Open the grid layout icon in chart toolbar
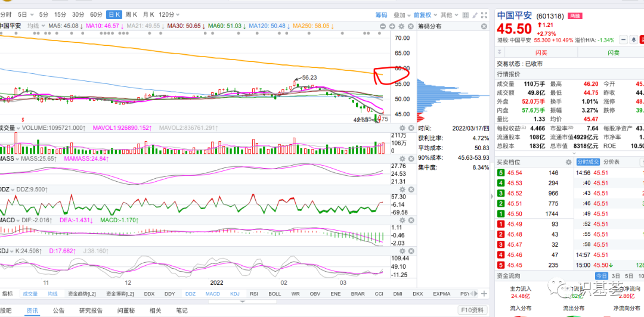This screenshot has height=317, width=644. click(465, 15)
